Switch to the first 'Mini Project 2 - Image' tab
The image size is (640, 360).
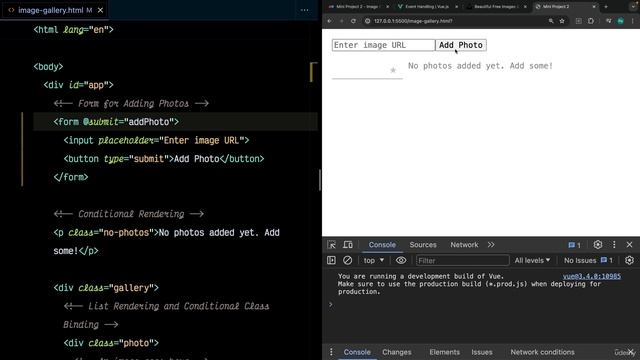coord(358,7)
